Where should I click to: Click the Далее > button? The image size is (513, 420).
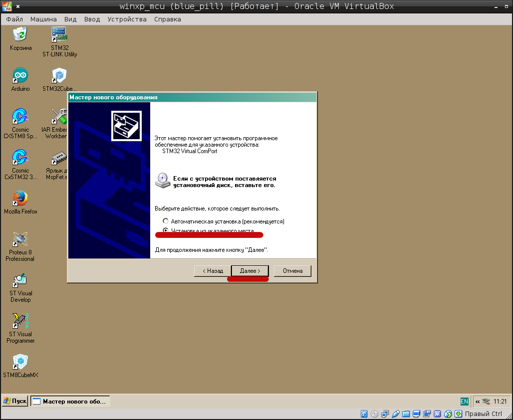click(250, 271)
